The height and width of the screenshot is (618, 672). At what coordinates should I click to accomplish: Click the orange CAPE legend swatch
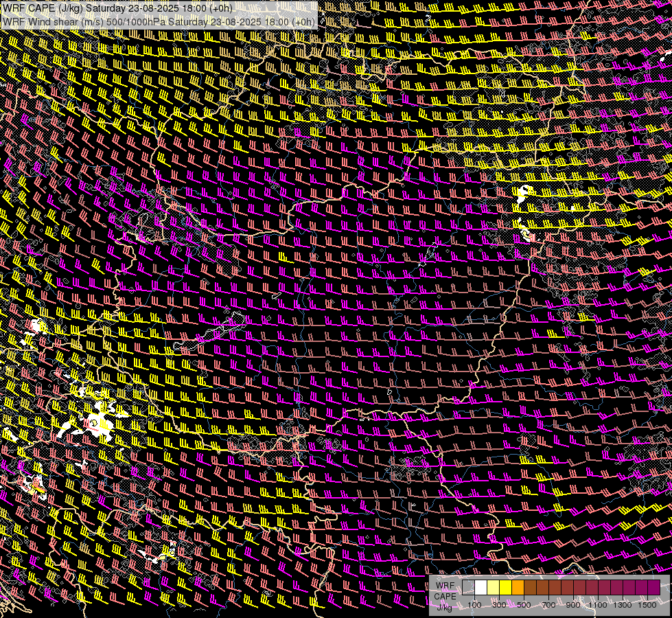[518, 588]
